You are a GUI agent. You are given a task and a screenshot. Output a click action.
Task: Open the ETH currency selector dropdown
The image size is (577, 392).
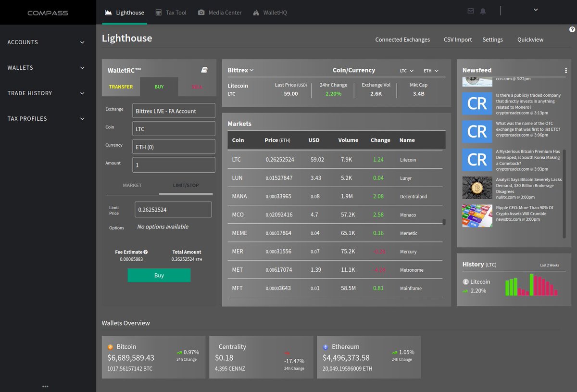[x=431, y=71]
